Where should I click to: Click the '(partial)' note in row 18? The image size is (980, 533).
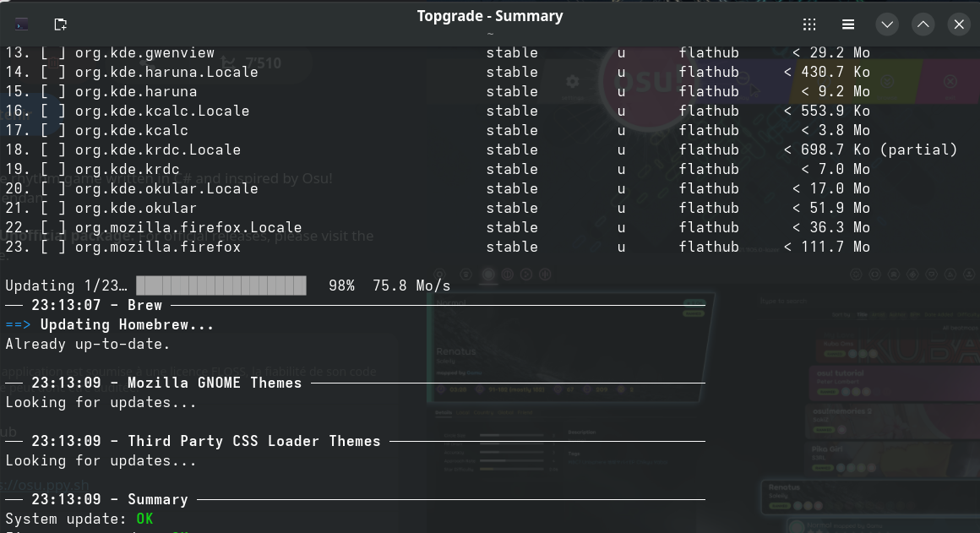point(918,150)
